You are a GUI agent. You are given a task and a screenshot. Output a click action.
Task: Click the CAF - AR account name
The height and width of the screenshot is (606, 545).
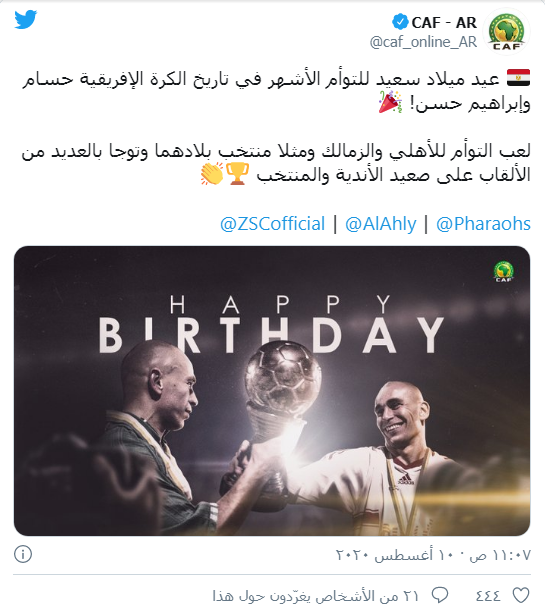[444, 22]
